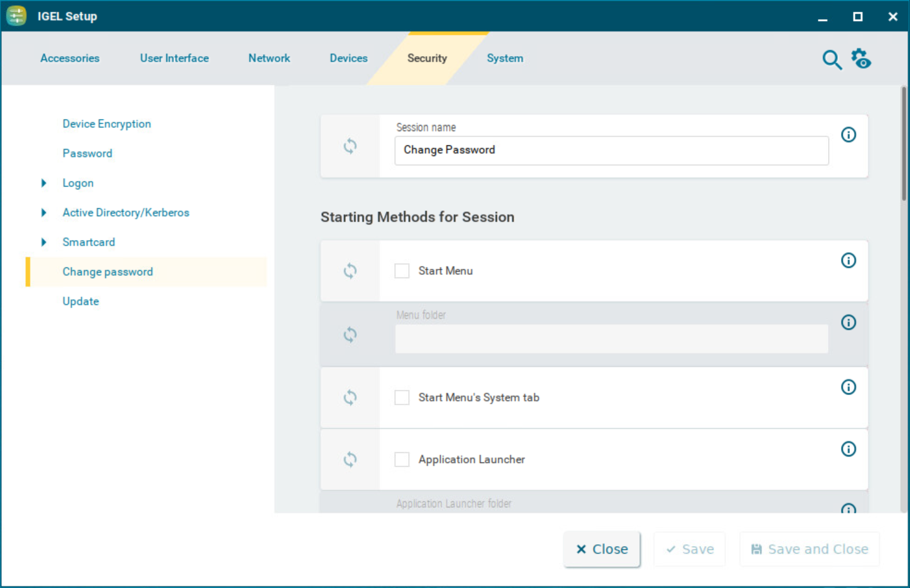The width and height of the screenshot is (910, 588).
Task: Click the gear with eye settings icon
Action: coord(861,59)
